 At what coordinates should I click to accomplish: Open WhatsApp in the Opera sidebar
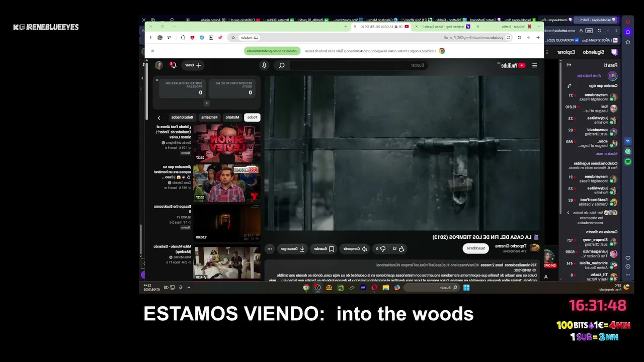click(628, 151)
